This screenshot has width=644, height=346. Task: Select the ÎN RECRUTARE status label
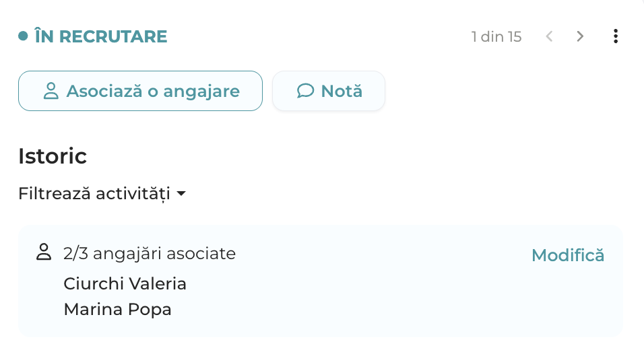[x=101, y=36]
